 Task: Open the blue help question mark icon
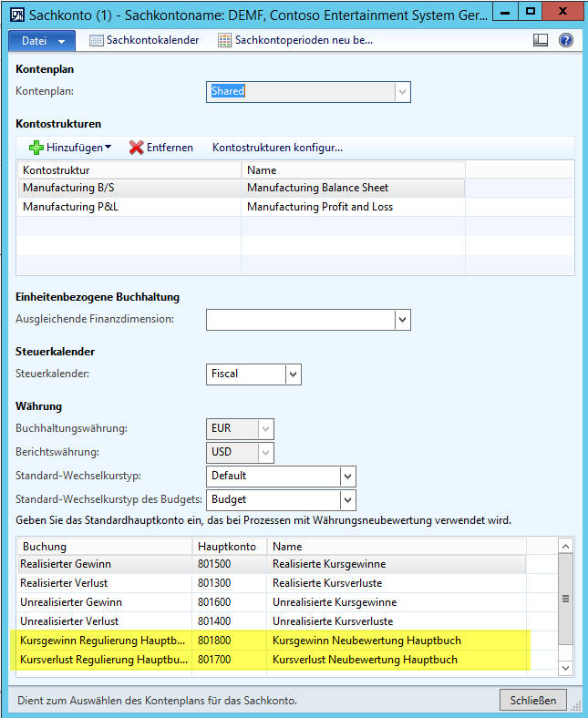click(565, 40)
